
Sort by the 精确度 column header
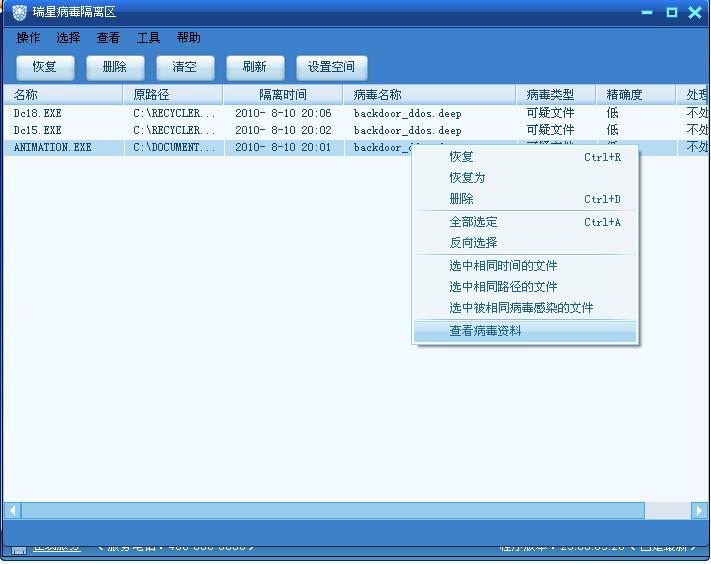(x=635, y=95)
